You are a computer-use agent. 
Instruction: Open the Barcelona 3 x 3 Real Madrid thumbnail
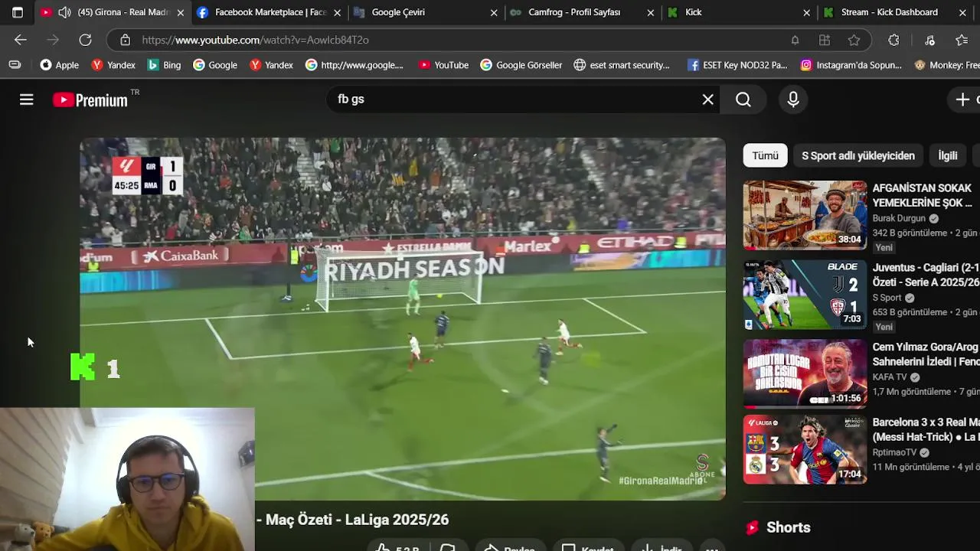click(805, 449)
